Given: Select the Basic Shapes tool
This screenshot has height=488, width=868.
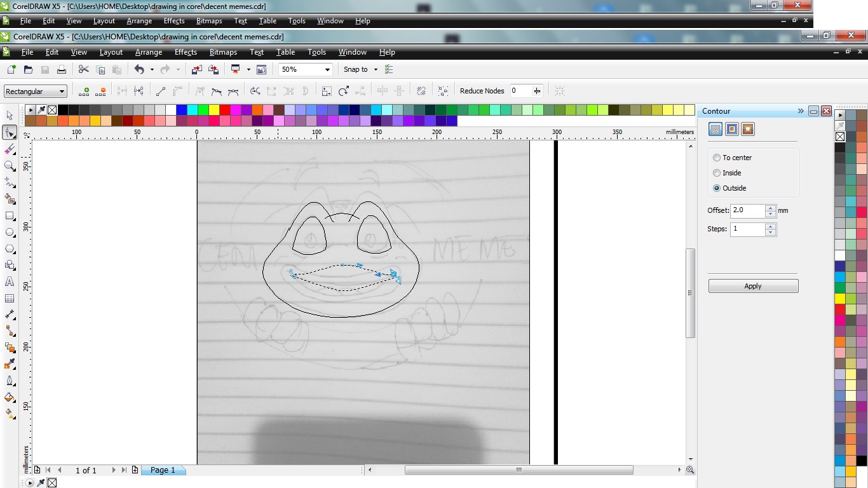Looking at the screenshot, I should click(10, 265).
